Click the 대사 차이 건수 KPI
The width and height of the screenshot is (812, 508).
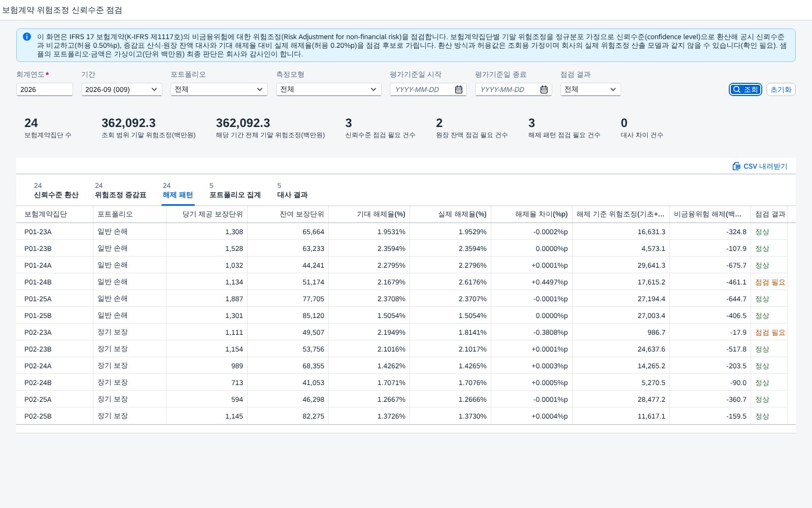[641, 129]
